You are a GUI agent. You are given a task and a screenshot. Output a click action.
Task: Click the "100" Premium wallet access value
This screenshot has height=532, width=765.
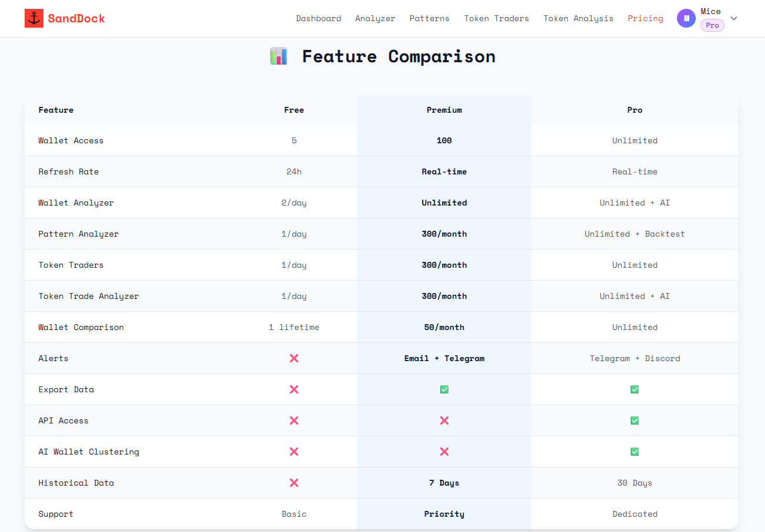pyautogui.click(x=444, y=140)
